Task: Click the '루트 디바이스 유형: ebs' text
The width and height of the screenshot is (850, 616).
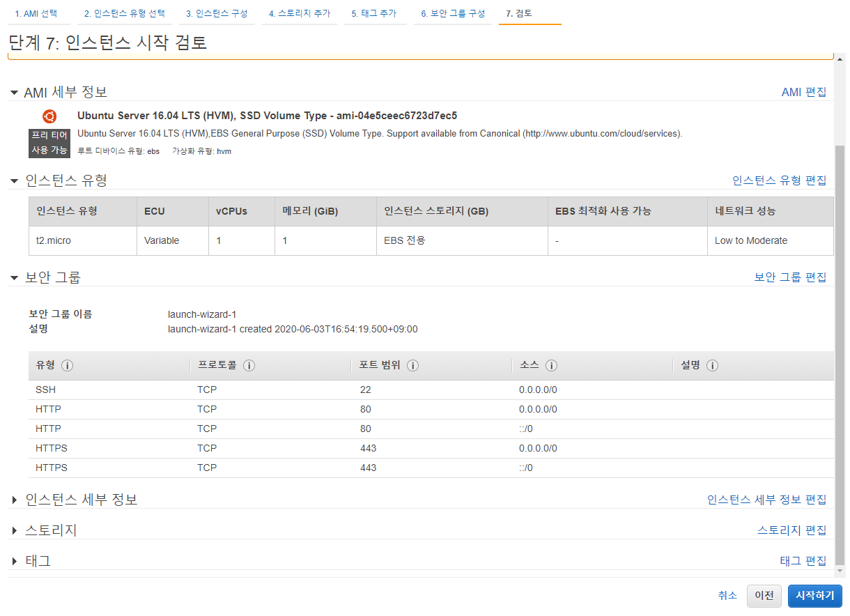Action: [x=118, y=151]
